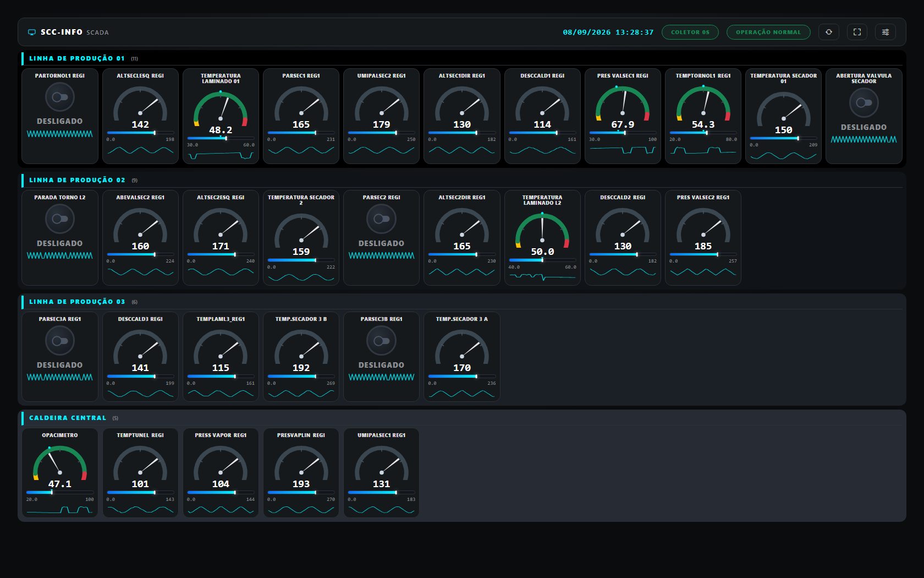Click the TEMPERATURA LAMINADO 01 gauge dial

tap(221, 108)
